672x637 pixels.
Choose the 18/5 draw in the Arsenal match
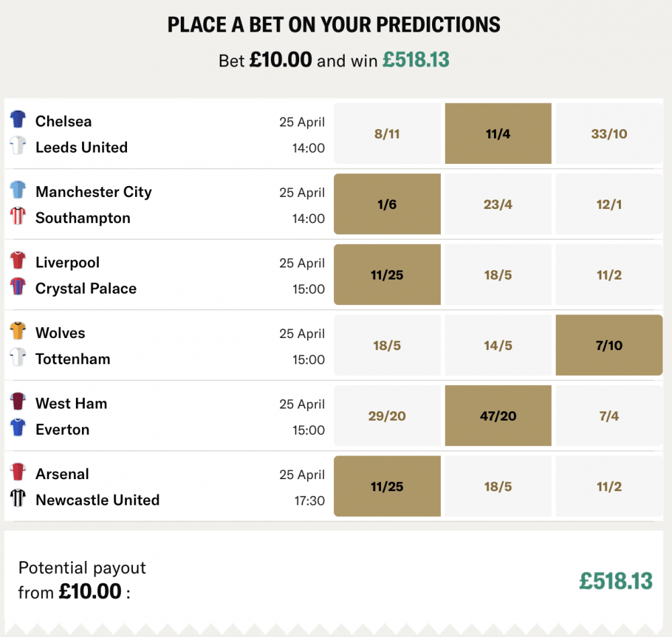pos(498,486)
